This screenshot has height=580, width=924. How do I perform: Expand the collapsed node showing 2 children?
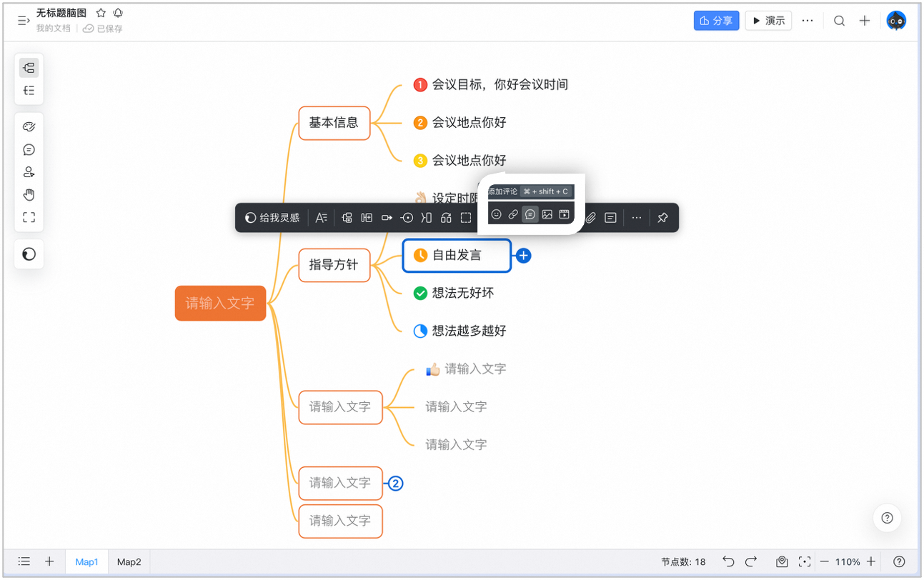pos(395,484)
